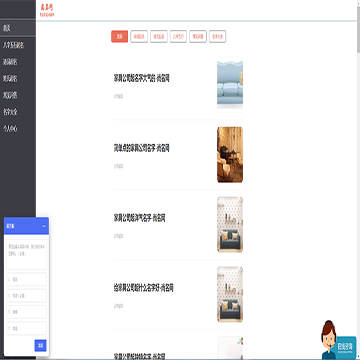Image resolution: width=360 pixels, height=360 pixels.
Task: Open the light blue sofa thumbnail
Action: pyautogui.click(x=230, y=83)
